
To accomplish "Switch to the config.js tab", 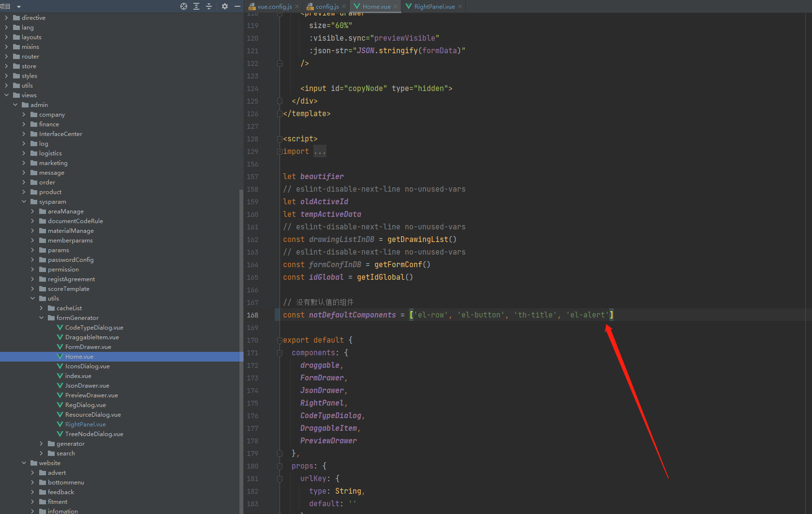I will point(327,6).
